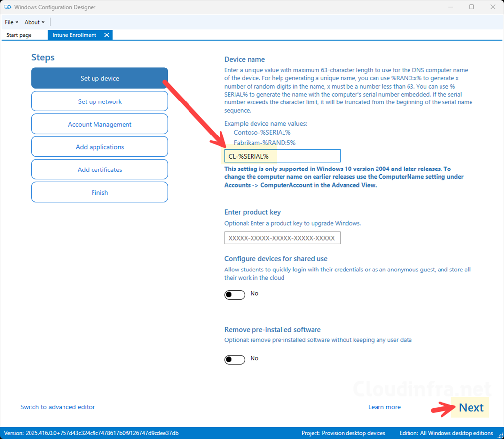Click Switch to advanced editor link
The height and width of the screenshot is (439, 504).
[x=58, y=407]
